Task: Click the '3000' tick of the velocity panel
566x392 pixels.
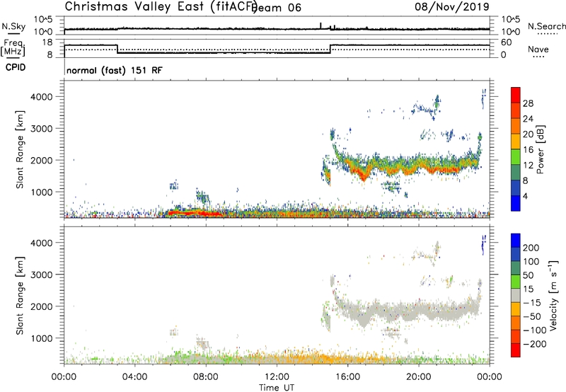Action: coord(41,275)
